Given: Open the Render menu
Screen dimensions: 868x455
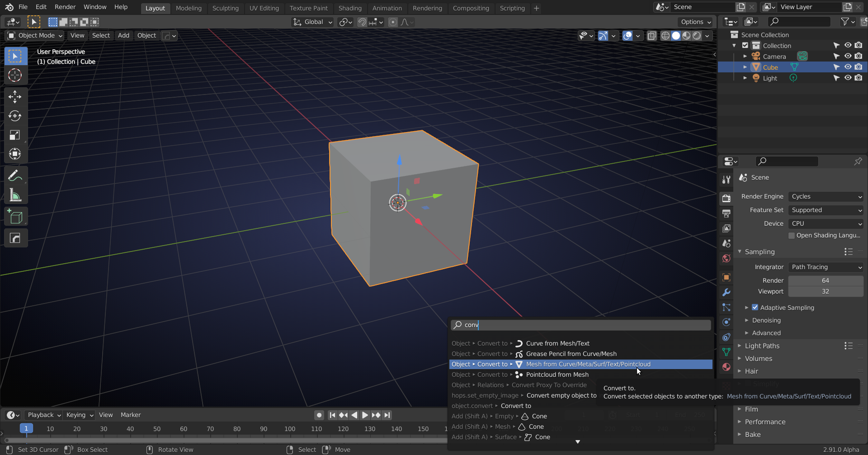Looking at the screenshot, I should click(x=65, y=7).
